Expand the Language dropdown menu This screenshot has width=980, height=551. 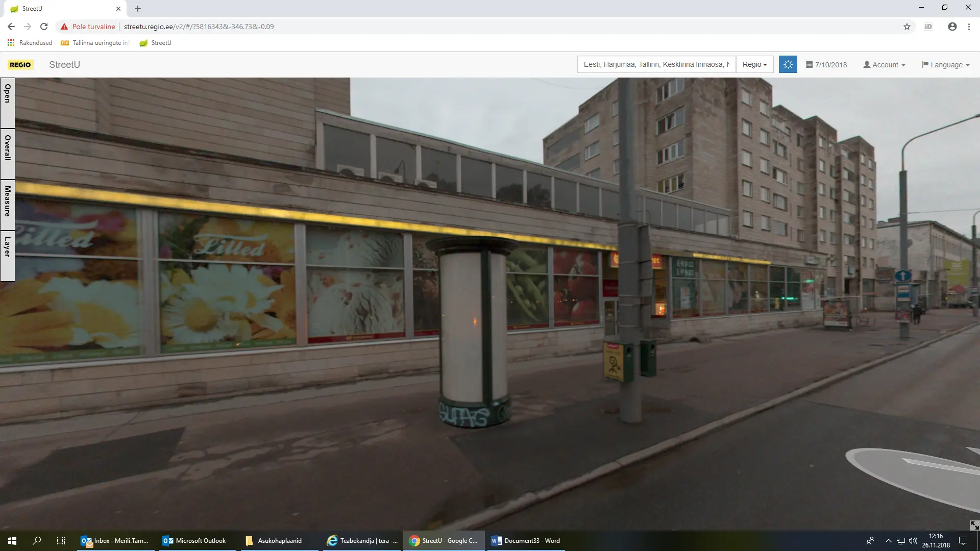coord(945,65)
